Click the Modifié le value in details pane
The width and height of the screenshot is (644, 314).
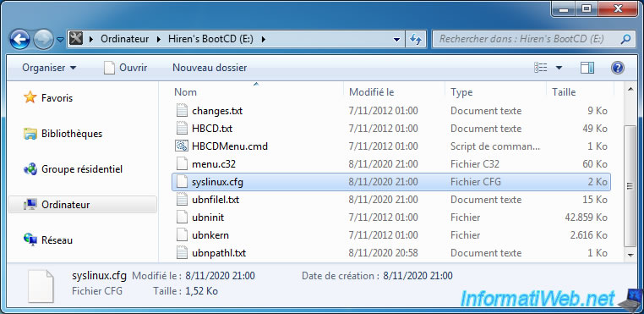(x=219, y=275)
